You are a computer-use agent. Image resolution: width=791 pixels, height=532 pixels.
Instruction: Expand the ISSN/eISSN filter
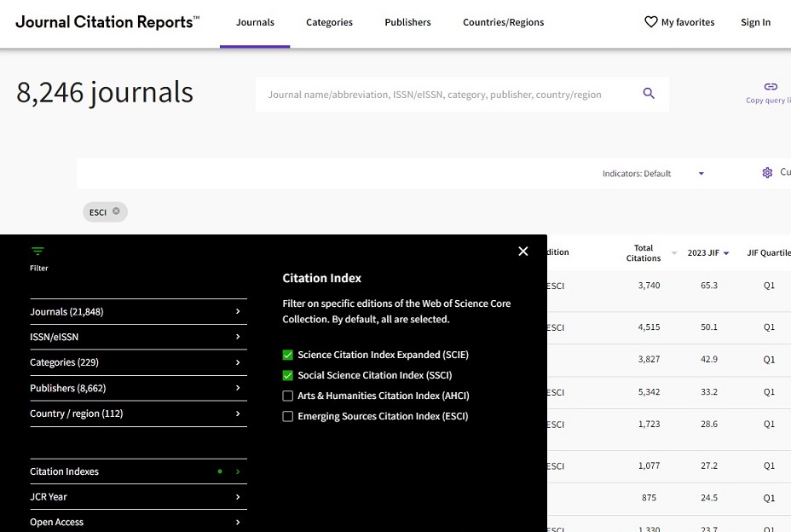(x=138, y=337)
